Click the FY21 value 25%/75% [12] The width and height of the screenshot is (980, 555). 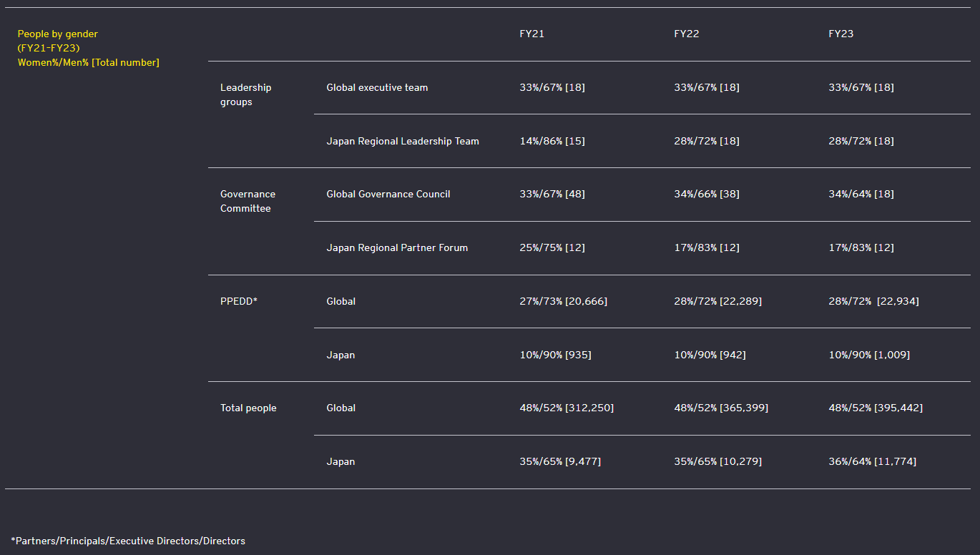[x=552, y=248]
